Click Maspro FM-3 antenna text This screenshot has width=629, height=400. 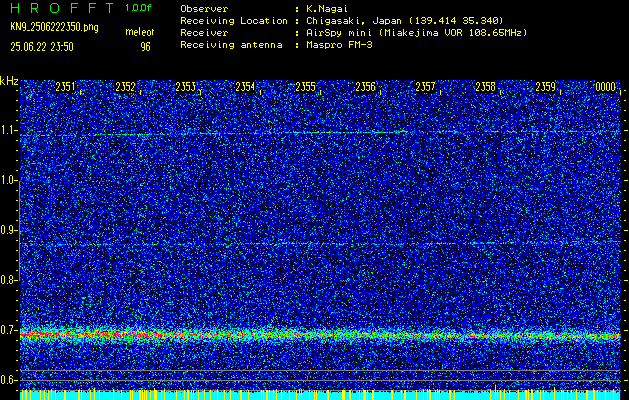click(x=339, y=45)
